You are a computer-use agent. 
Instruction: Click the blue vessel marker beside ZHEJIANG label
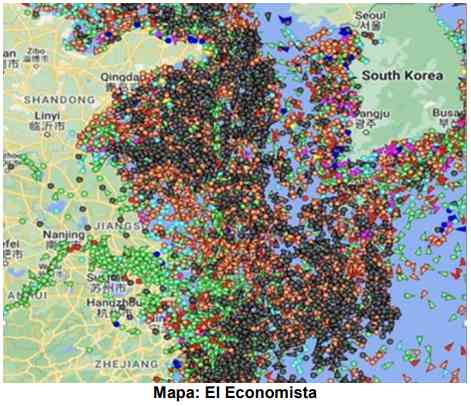click(x=176, y=363)
